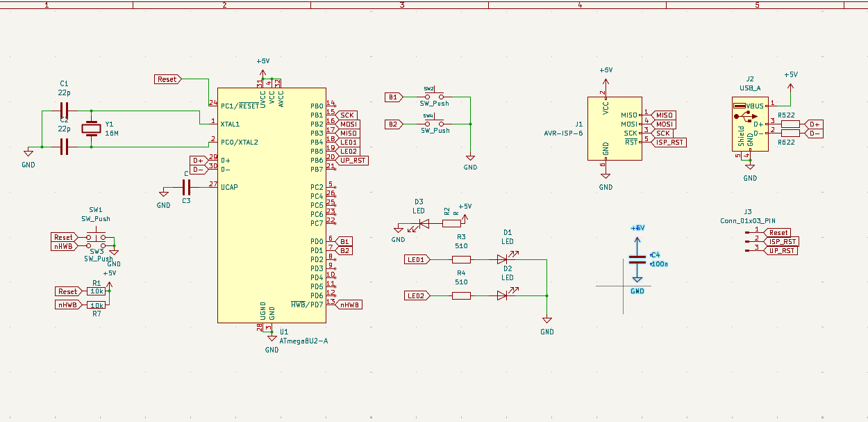Select the R3 510 resistor
Image resolution: width=868 pixels, height=422 pixels.
click(x=461, y=259)
